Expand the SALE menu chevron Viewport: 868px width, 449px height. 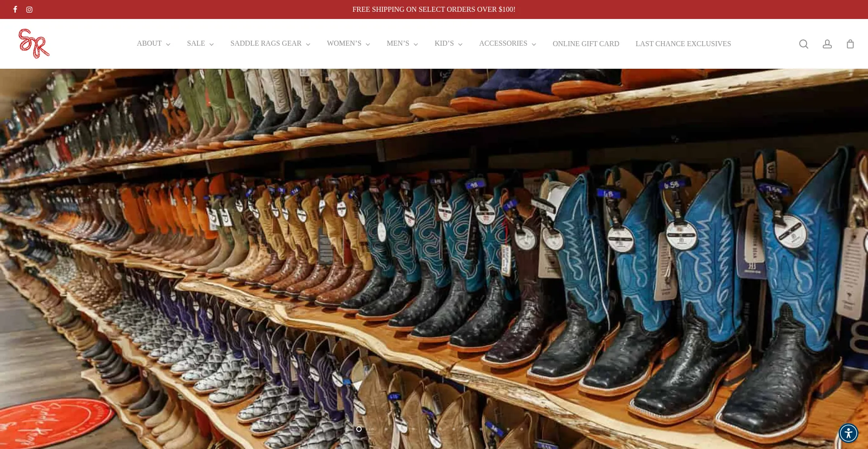(x=212, y=44)
